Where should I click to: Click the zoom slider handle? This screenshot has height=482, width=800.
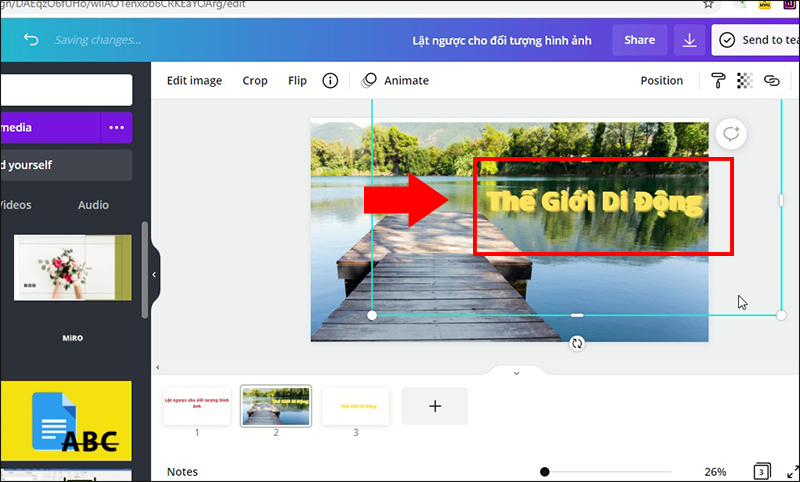545,472
